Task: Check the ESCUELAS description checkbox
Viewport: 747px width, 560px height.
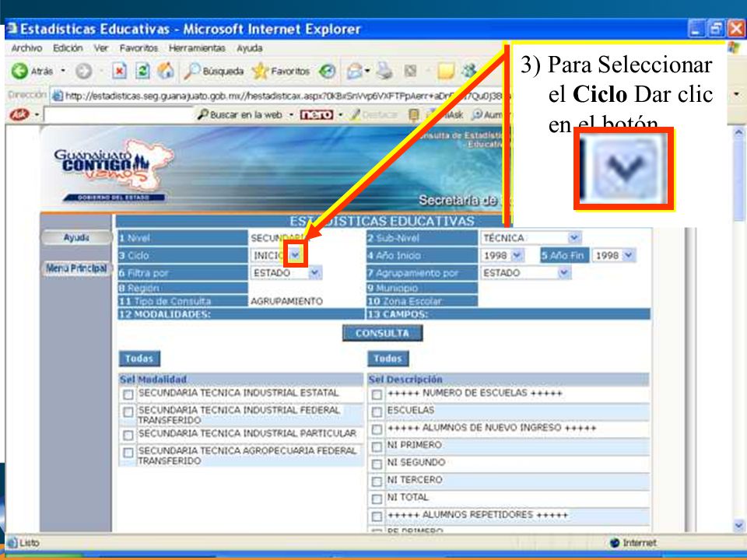Action: [x=377, y=412]
